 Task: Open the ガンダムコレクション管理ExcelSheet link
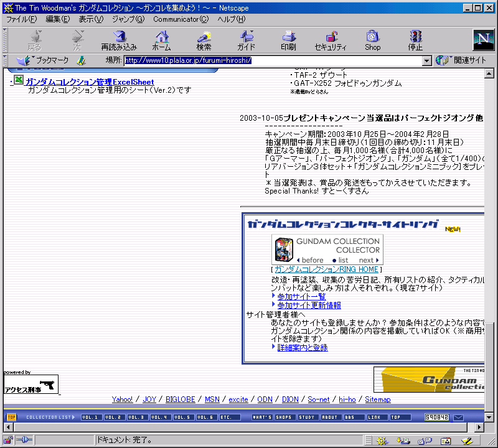89,82
